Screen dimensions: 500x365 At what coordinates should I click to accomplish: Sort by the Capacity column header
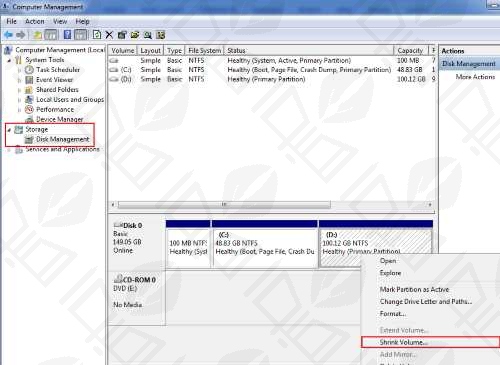coord(411,50)
